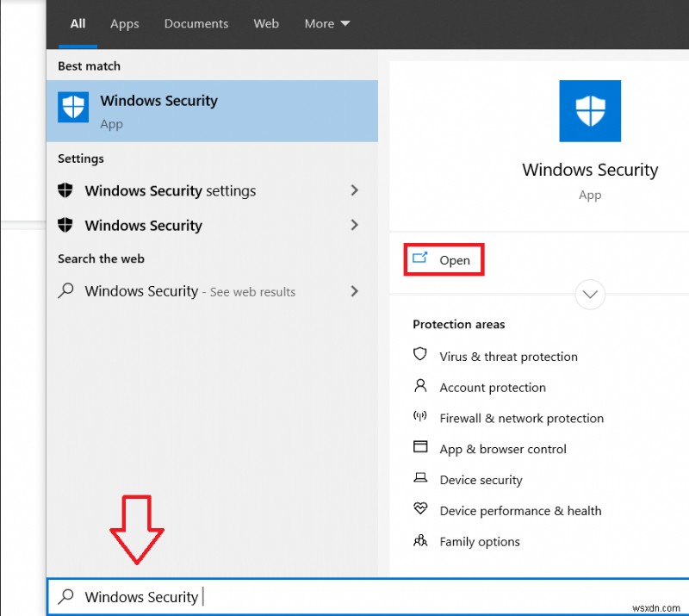Click the search magnifier icon in search box
The height and width of the screenshot is (616, 689).
point(65,596)
